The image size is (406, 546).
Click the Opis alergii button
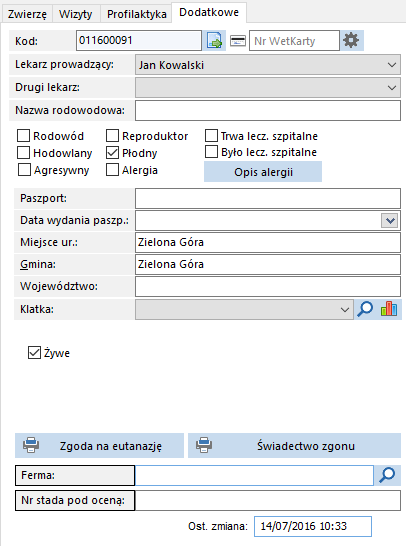tap(263, 172)
